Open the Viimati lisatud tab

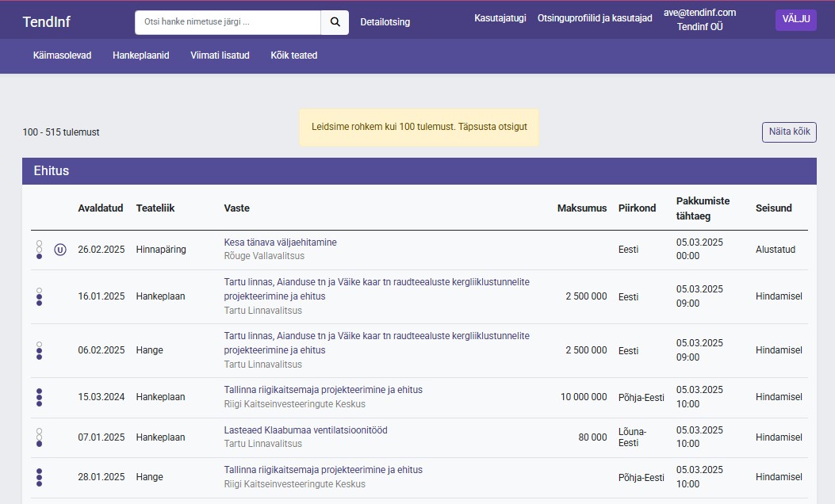tap(220, 55)
